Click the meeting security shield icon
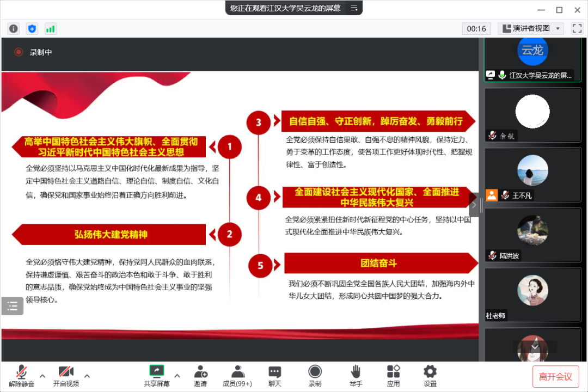588x392 pixels. click(32, 28)
